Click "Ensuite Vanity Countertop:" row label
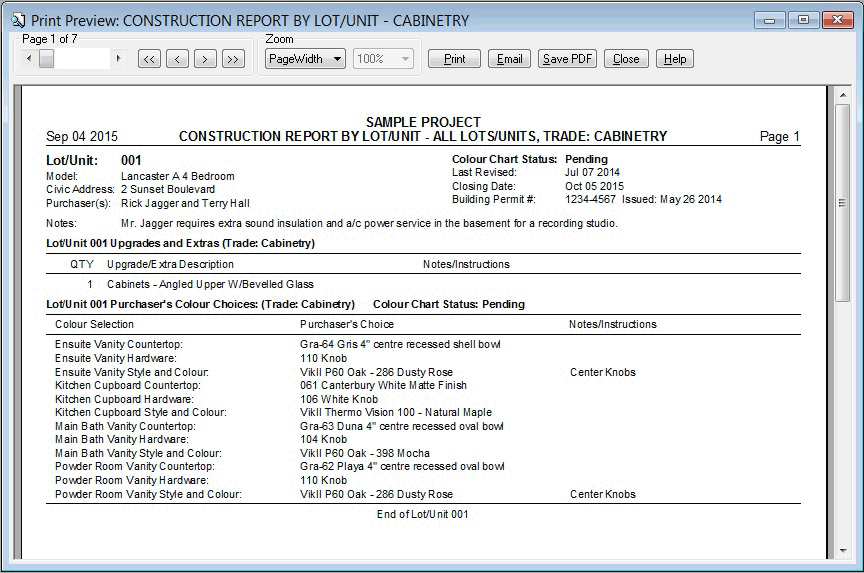Screen dimensions: 864x573 pos(118,344)
